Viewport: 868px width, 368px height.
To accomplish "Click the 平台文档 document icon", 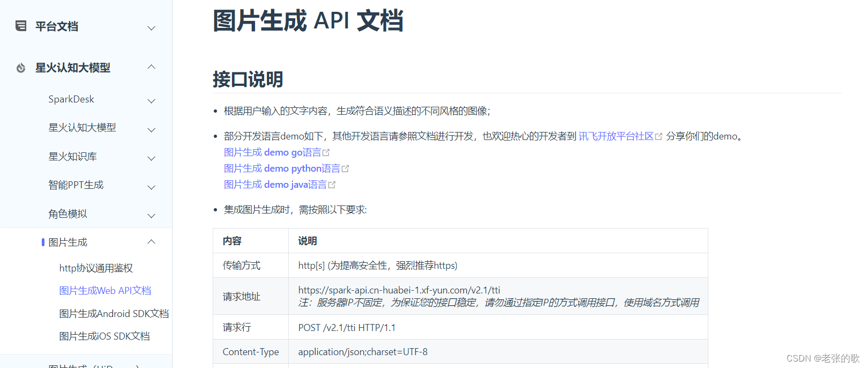I will point(21,26).
